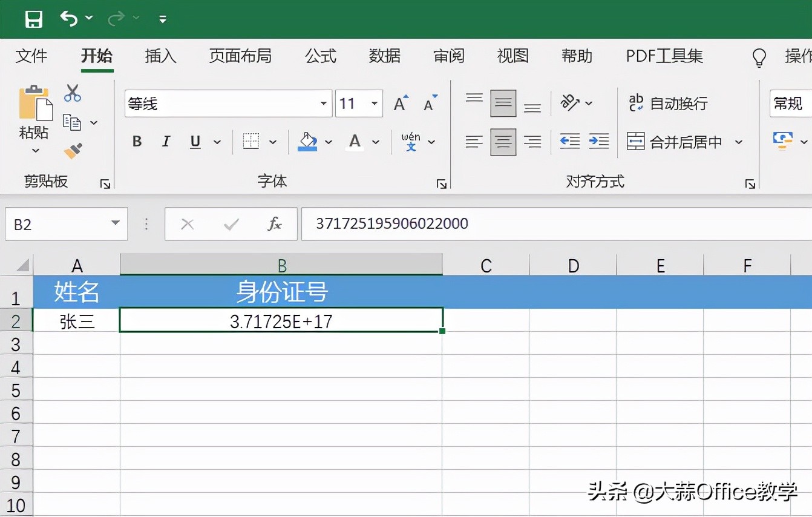The image size is (812, 517).
Task: Select the Format Painter brush icon
Action: (73, 150)
